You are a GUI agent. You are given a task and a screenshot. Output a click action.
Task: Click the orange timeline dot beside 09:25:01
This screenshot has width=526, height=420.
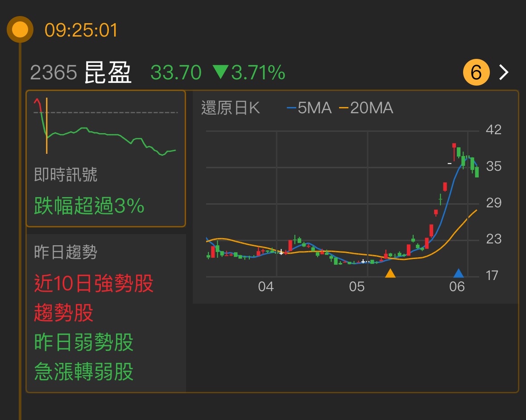point(19,30)
